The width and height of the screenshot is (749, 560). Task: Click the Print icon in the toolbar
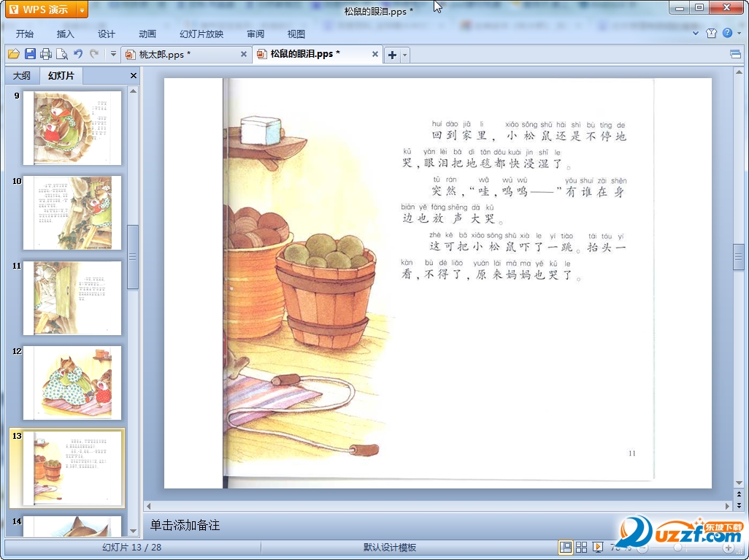click(46, 54)
